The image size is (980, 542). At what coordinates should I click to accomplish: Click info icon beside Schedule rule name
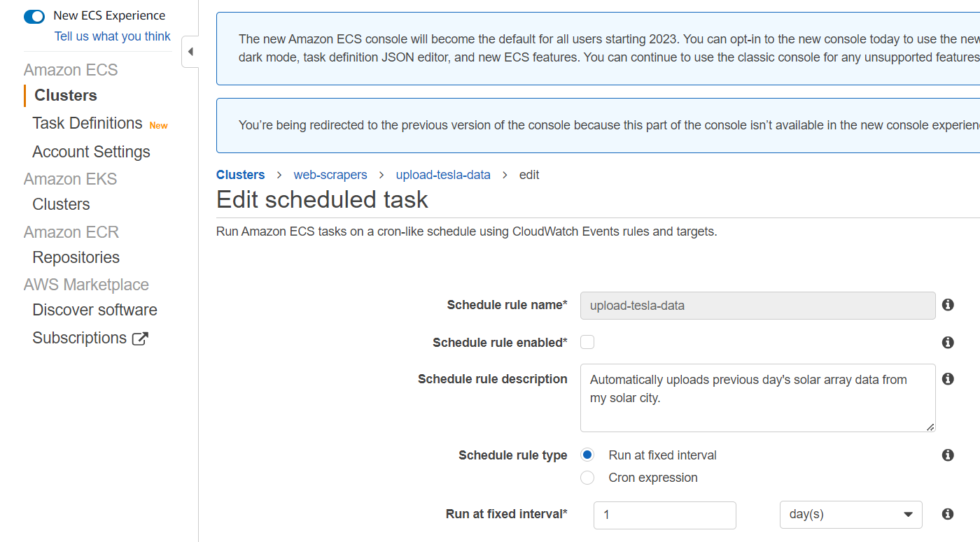click(x=948, y=305)
